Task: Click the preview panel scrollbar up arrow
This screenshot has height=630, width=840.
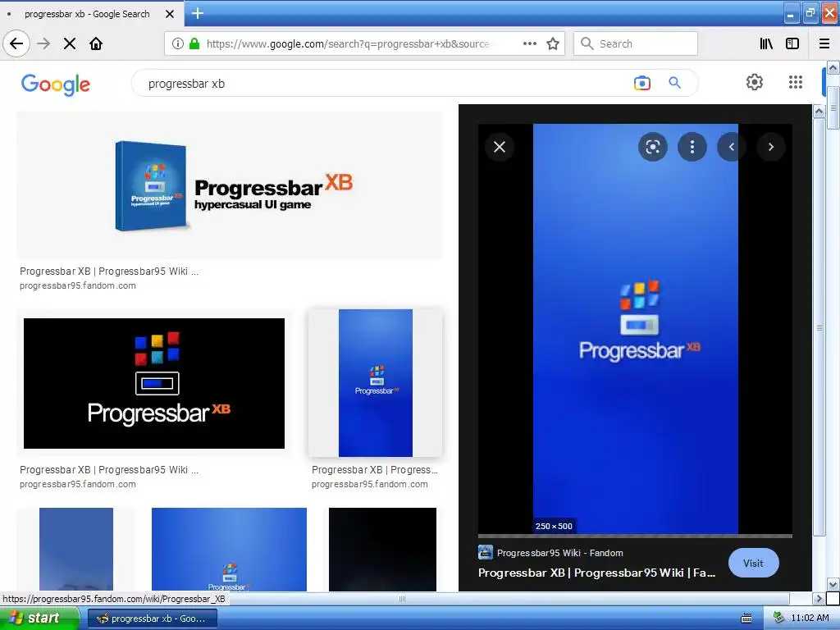Action: (x=819, y=111)
